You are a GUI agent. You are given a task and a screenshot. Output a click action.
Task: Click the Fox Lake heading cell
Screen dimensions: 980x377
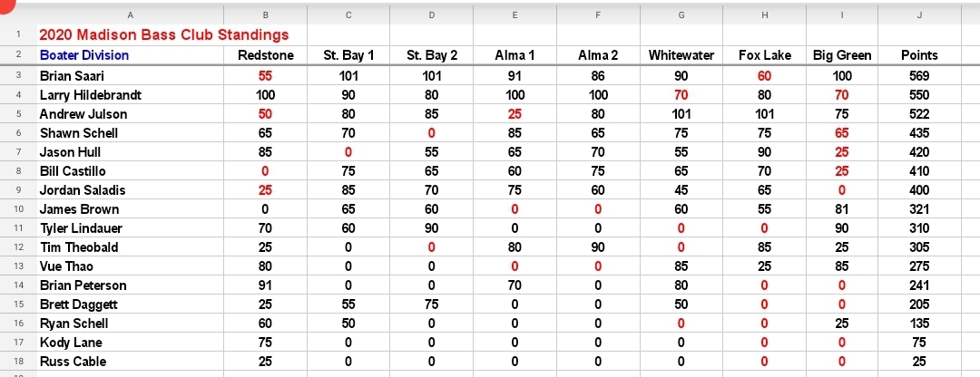(763, 55)
